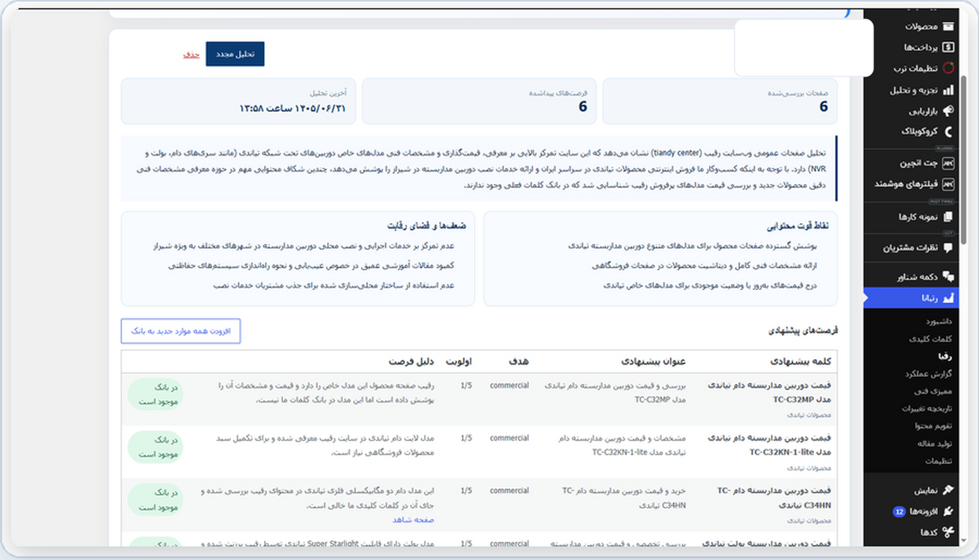Click the کروکوبلاک crescent icon

(948, 132)
